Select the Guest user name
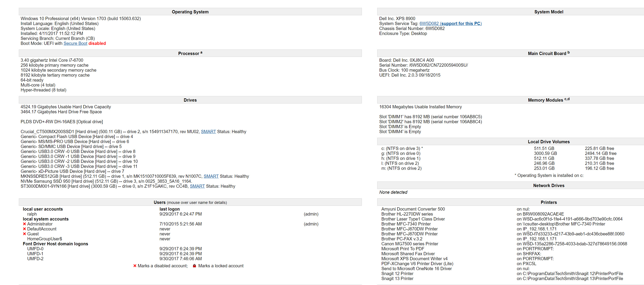This screenshot has height=285, width=644. pos(33,234)
